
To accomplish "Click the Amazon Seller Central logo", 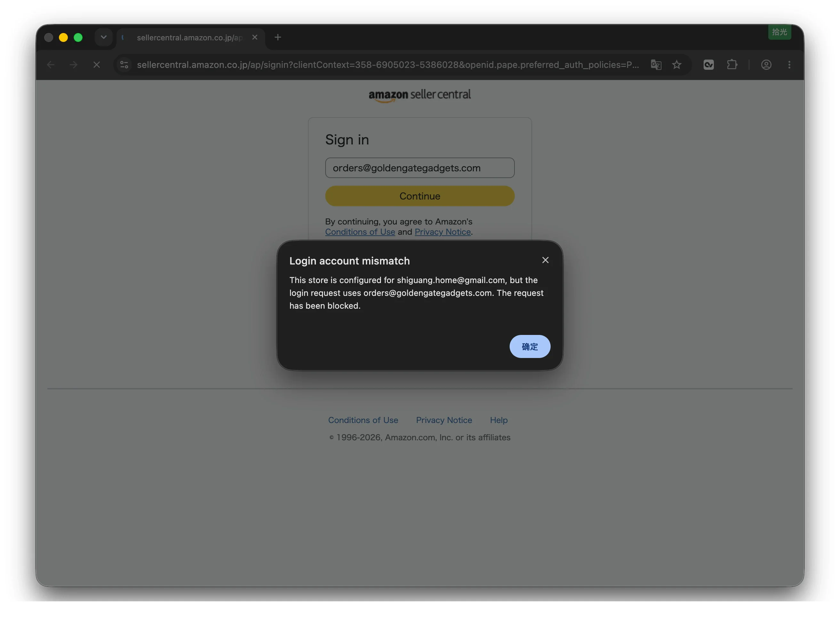I will (x=420, y=95).
